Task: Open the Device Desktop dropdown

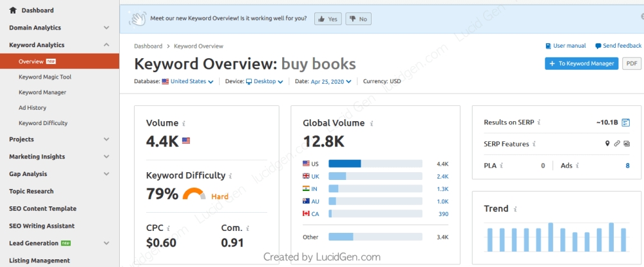Action: click(264, 82)
